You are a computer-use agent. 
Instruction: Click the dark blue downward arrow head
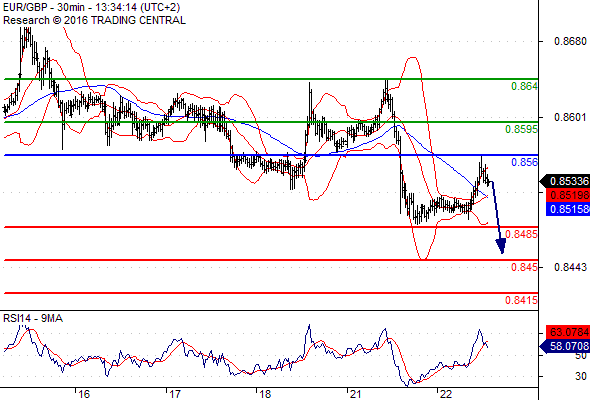[501, 246]
